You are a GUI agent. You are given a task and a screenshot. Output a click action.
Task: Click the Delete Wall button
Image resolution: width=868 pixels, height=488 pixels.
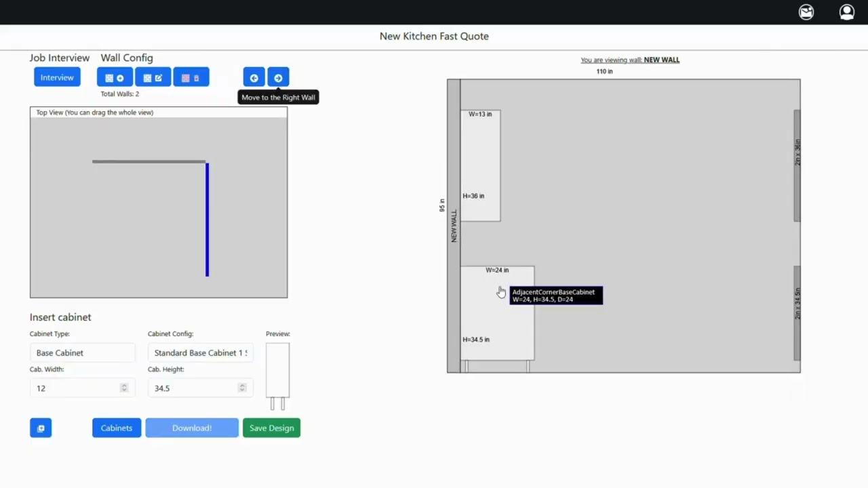[x=191, y=77]
